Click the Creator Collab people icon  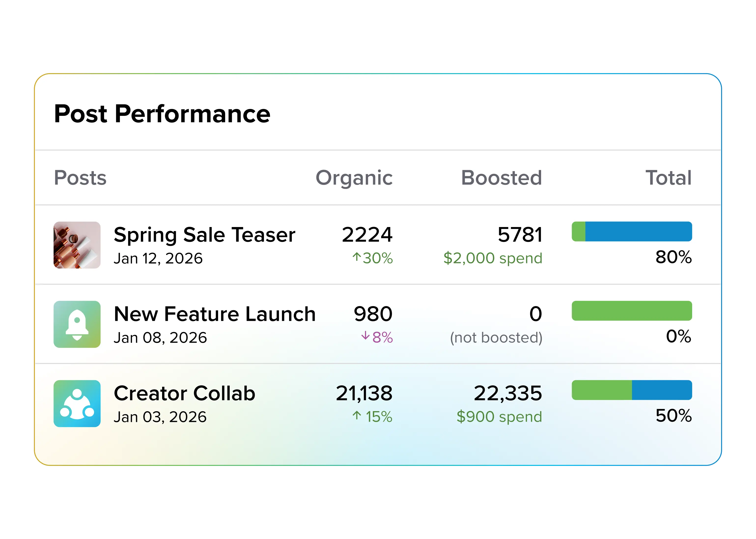(x=77, y=403)
